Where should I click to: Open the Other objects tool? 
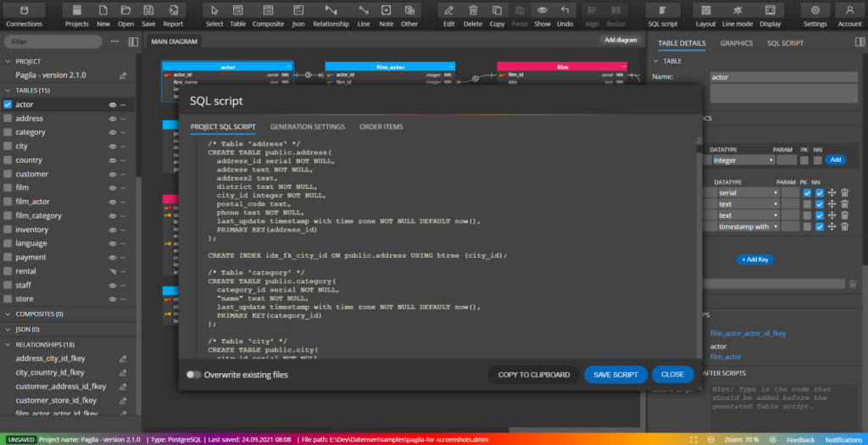(x=409, y=15)
